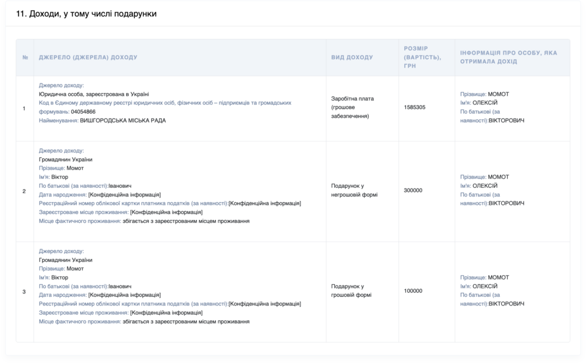Click the '№' column header
The height and width of the screenshot is (364, 588).
coord(25,57)
